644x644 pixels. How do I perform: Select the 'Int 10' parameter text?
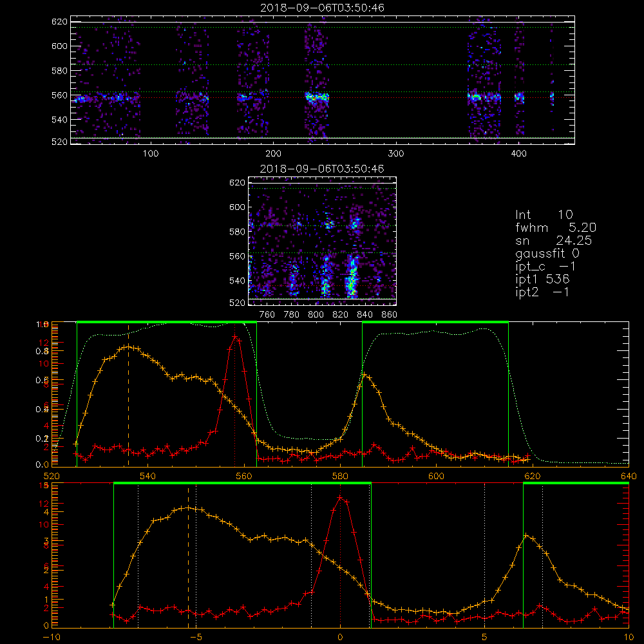[x=544, y=214]
